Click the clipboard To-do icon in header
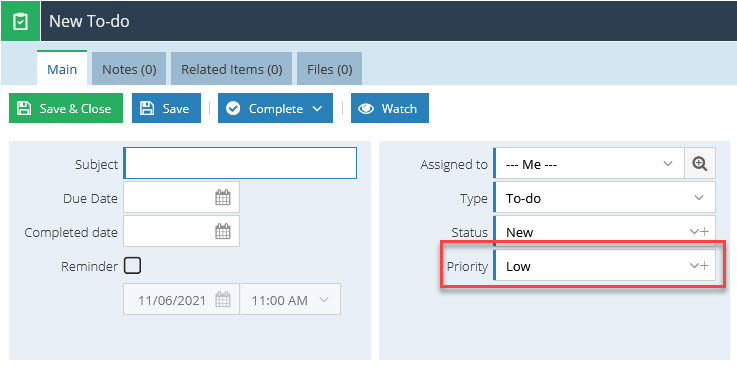 pos(20,22)
